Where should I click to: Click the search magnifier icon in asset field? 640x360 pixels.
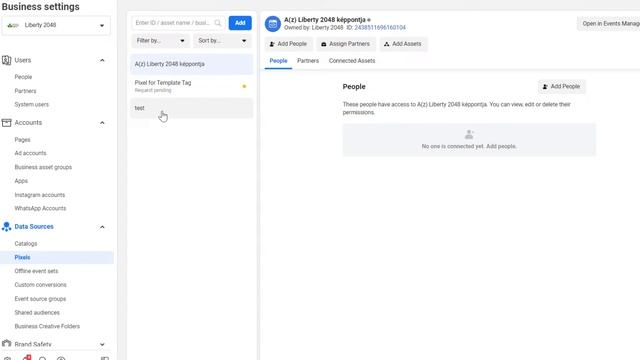coord(218,23)
